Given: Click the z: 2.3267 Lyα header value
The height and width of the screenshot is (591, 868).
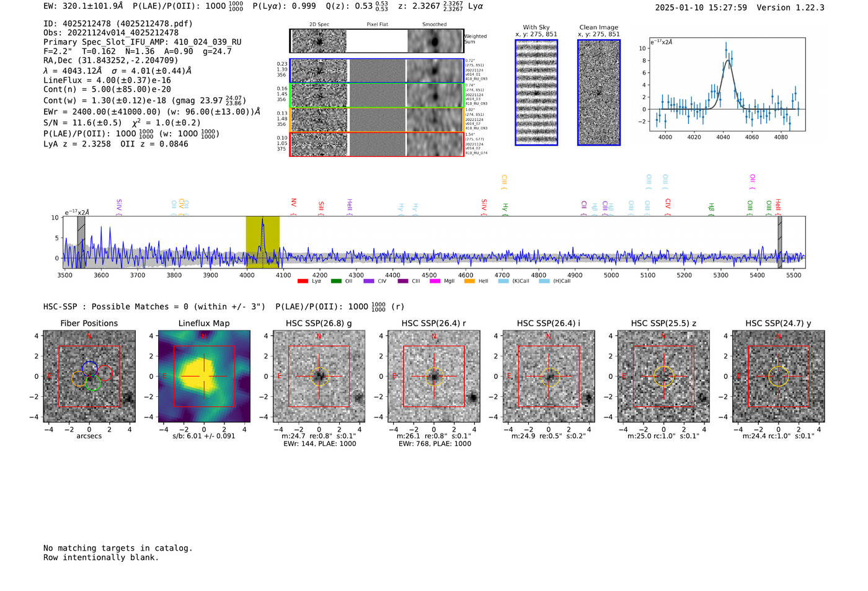Looking at the screenshot, I should pos(441,6).
